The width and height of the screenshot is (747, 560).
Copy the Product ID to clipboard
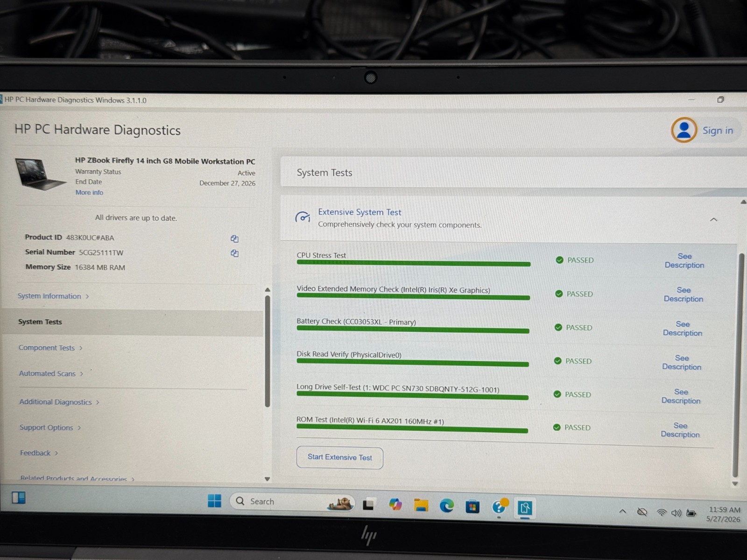pyautogui.click(x=234, y=238)
